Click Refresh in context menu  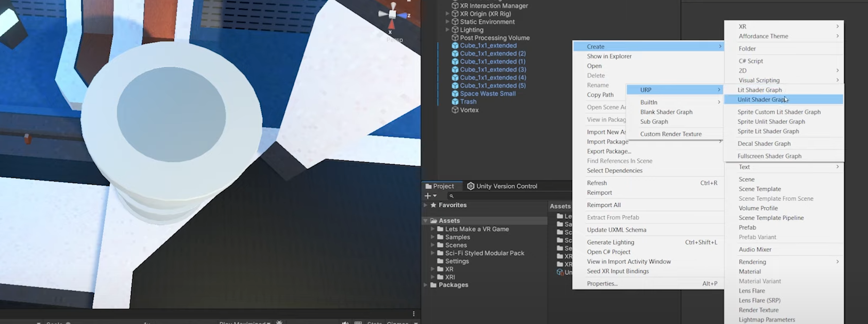[648, 183]
